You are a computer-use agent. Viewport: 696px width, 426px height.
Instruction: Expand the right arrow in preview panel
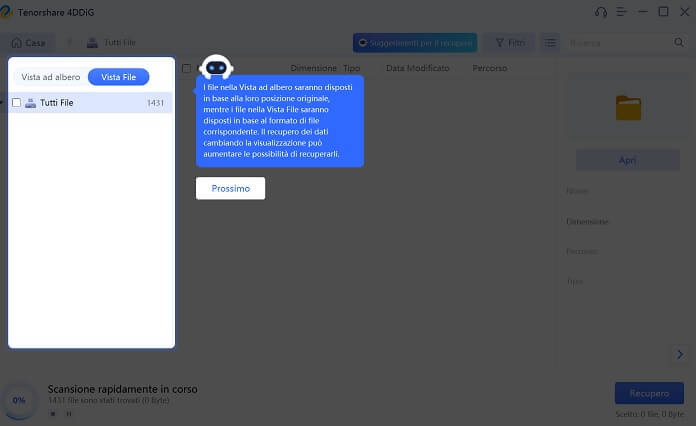coord(680,354)
